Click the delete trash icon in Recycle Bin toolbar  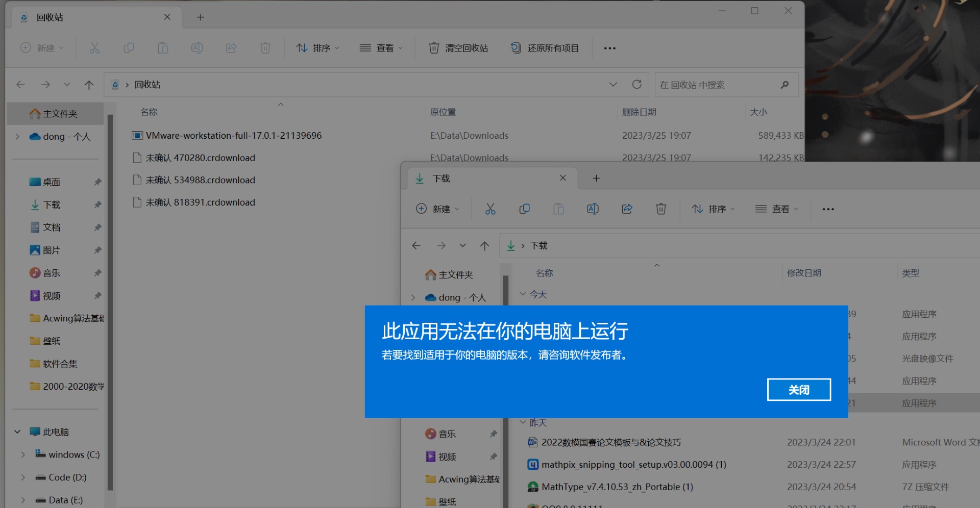265,48
